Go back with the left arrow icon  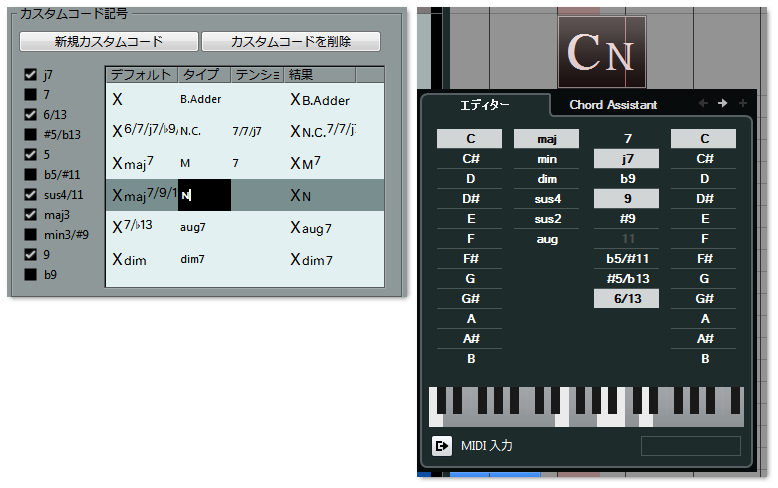(x=703, y=103)
